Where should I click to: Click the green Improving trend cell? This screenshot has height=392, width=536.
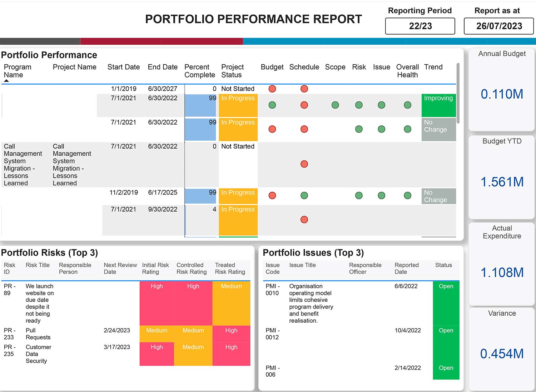pos(439,105)
